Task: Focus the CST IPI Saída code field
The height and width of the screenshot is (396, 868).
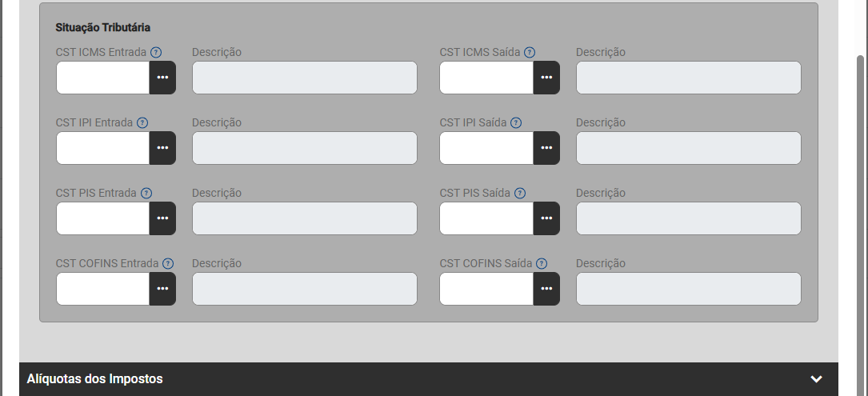Action: pos(486,148)
